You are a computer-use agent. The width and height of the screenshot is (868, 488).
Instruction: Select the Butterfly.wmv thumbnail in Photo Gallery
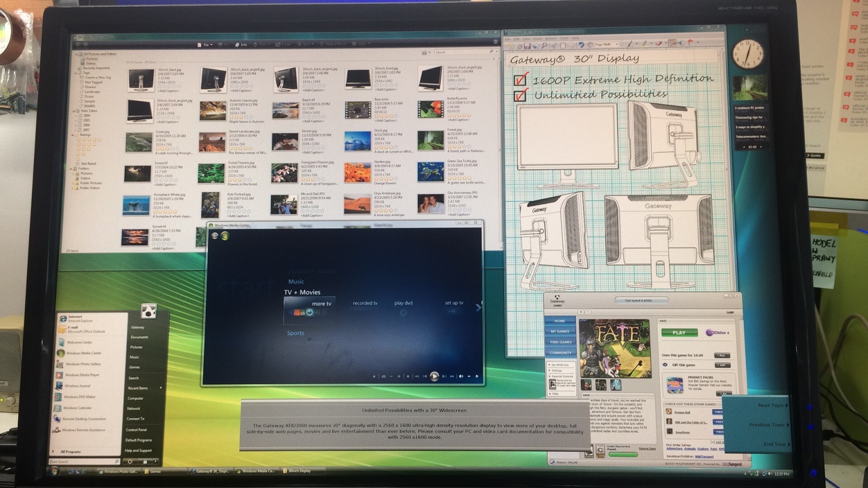[430, 109]
